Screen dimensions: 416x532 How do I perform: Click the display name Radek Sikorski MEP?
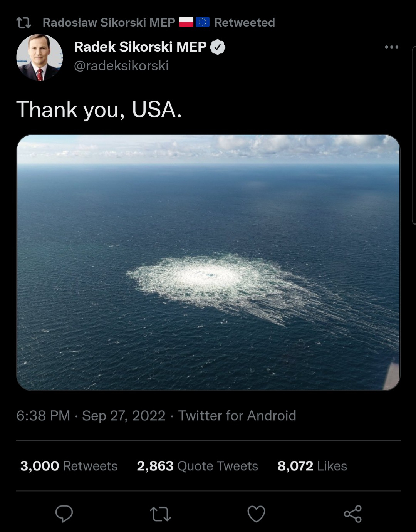click(x=140, y=47)
